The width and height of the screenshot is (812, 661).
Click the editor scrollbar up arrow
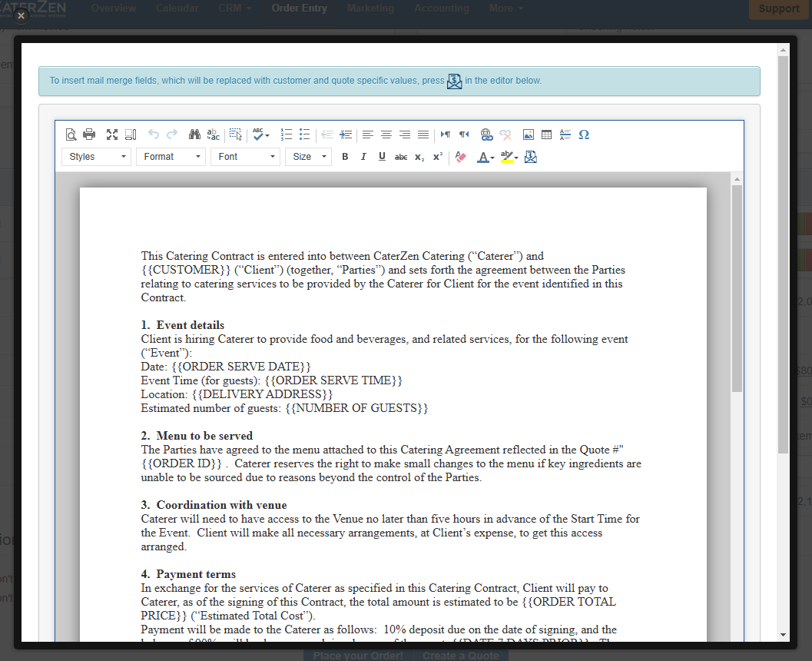point(737,179)
